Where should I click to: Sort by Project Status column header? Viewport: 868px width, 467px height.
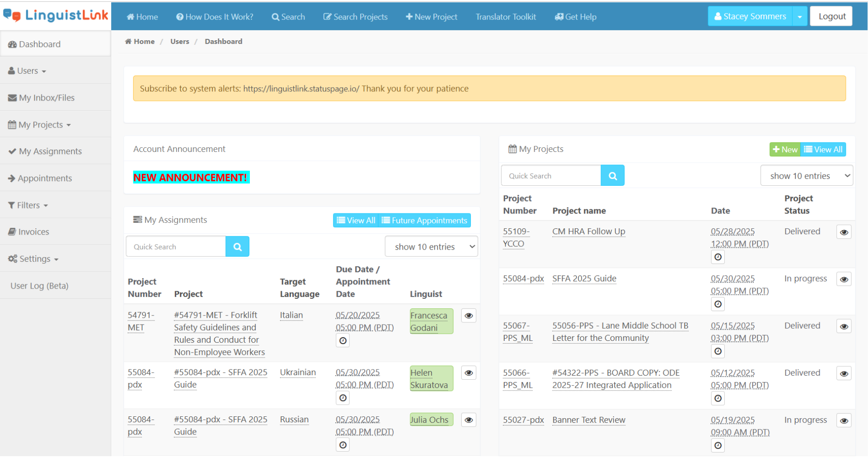[x=798, y=204]
